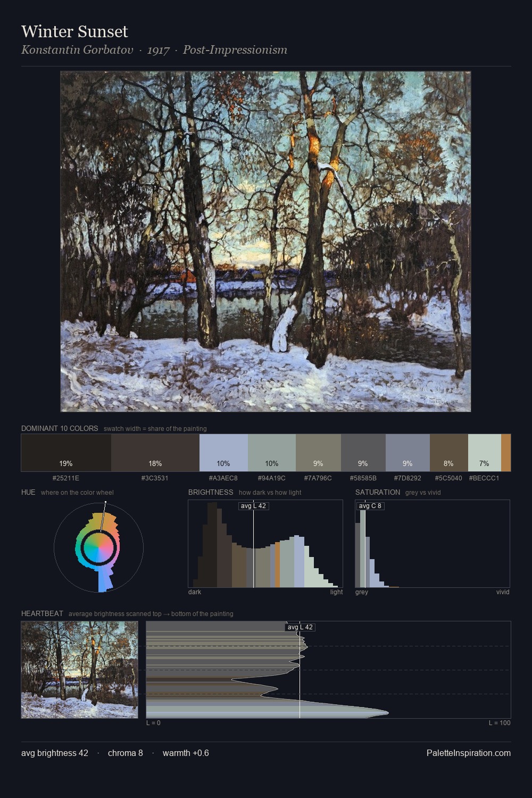Click the hex code label #BECCC1

484,478
